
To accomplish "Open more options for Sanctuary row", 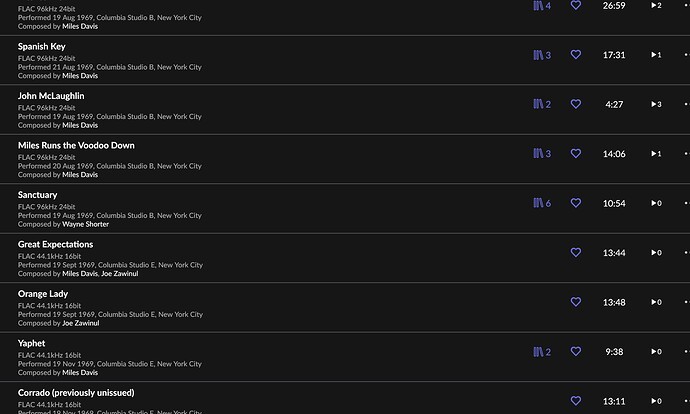I will pyautogui.click(x=686, y=203).
